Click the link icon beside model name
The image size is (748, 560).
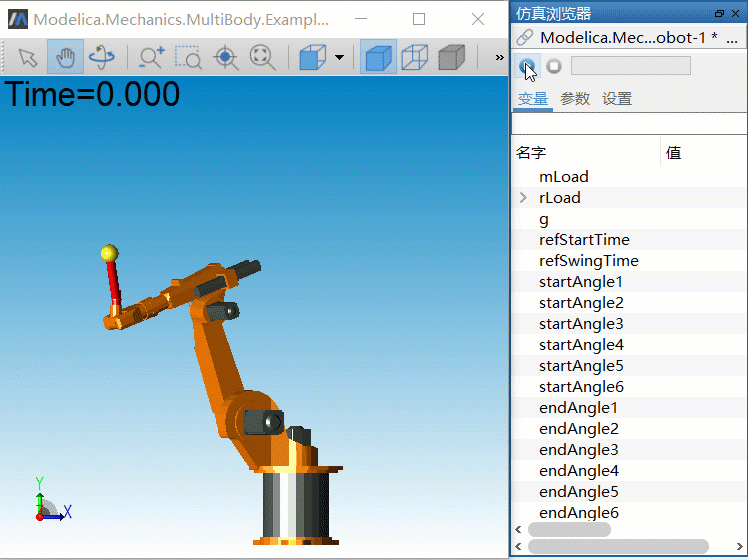point(524,37)
